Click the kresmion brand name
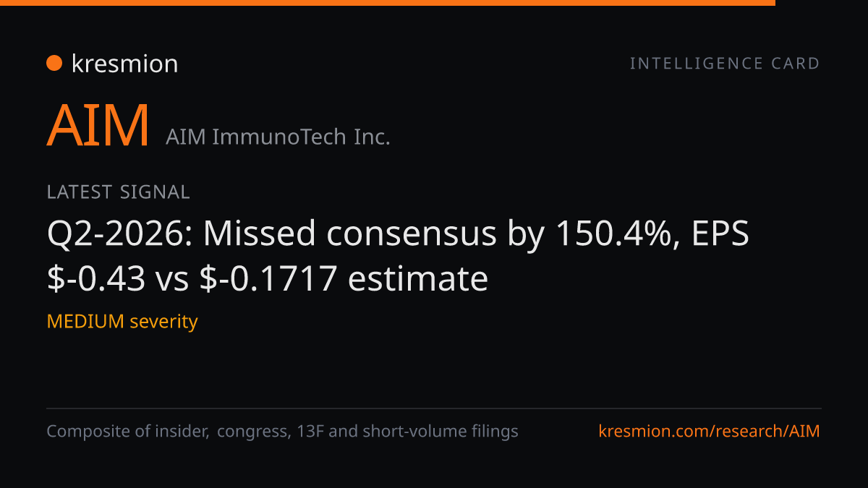Image resolution: width=868 pixels, height=488 pixels. click(124, 64)
